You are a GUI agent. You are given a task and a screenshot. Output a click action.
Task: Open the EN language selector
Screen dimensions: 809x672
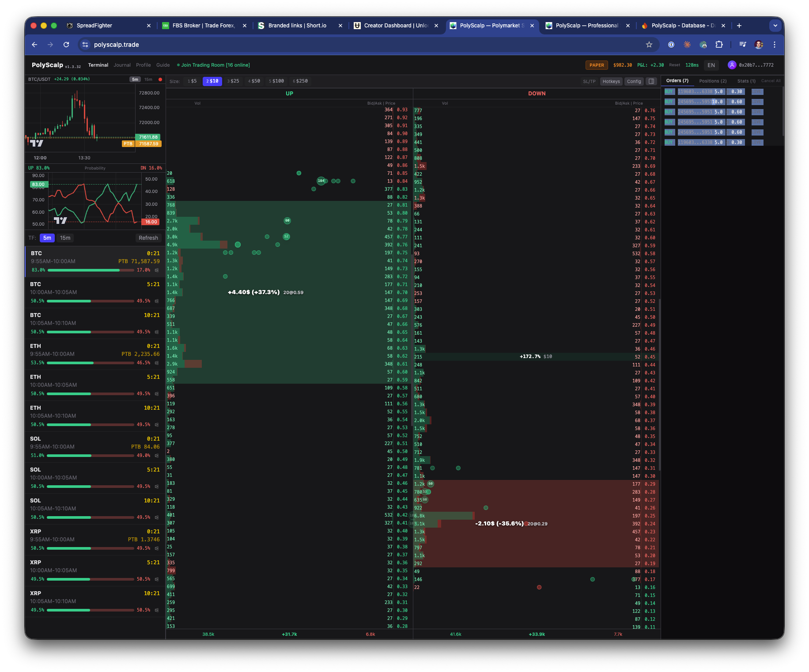(x=711, y=65)
